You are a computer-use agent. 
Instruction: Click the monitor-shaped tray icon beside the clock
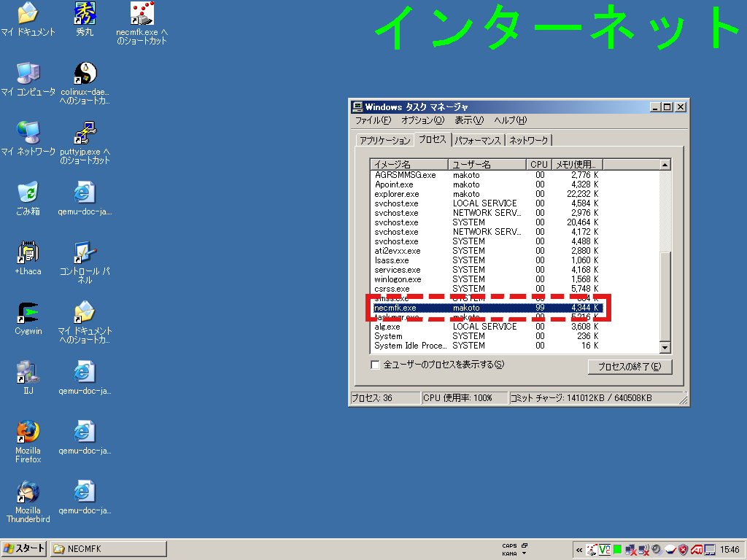tap(710, 550)
